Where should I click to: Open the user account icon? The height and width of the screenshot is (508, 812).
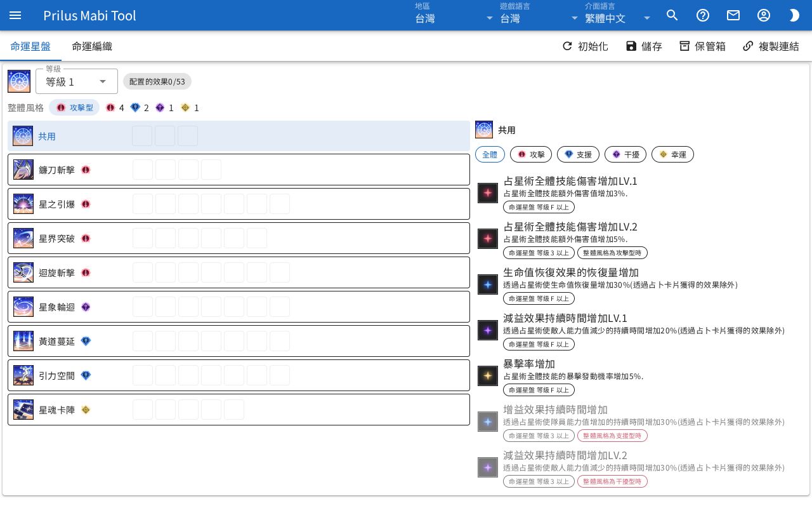click(x=764, y=15)
